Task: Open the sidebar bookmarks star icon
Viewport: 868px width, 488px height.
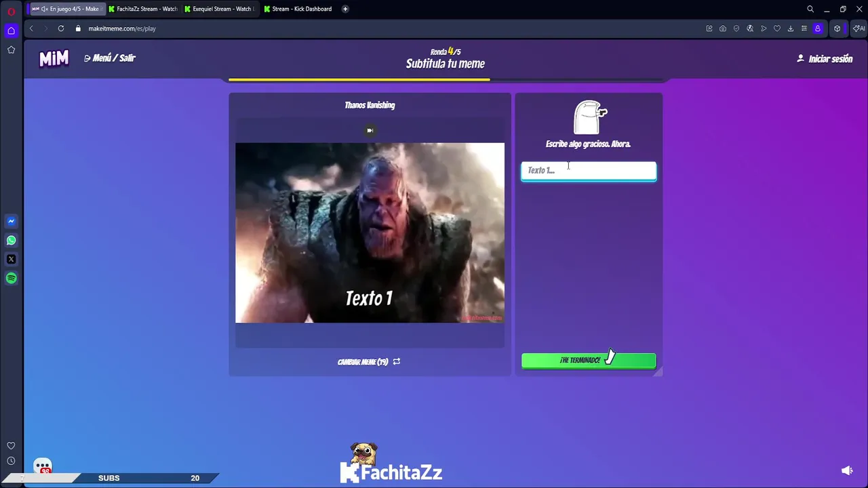Action: click(x=11, y=49)
